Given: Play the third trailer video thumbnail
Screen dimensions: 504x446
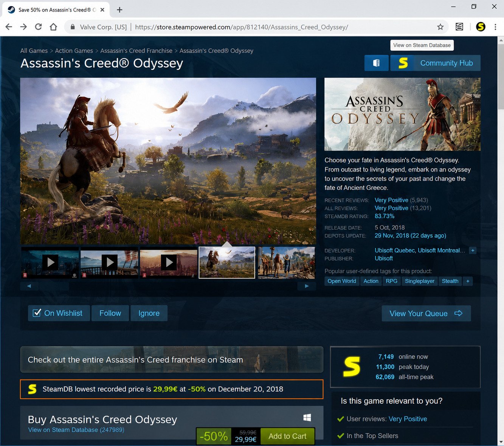Looking at the screenshot, I should [x=169, y=262].
